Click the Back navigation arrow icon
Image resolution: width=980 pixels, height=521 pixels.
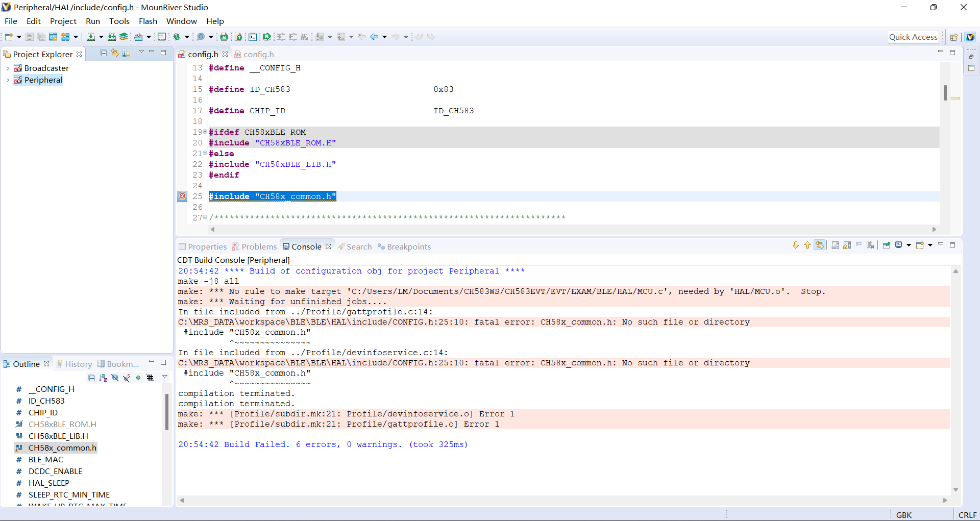click(x=374, y=37)
